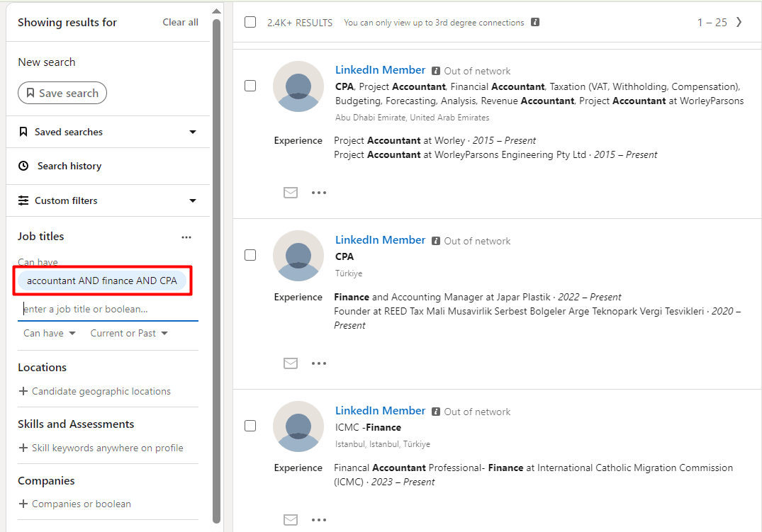This screenshot has height=532, width=762.
Task: Go to next results page arrow
Action: click(x=739, y=22)
